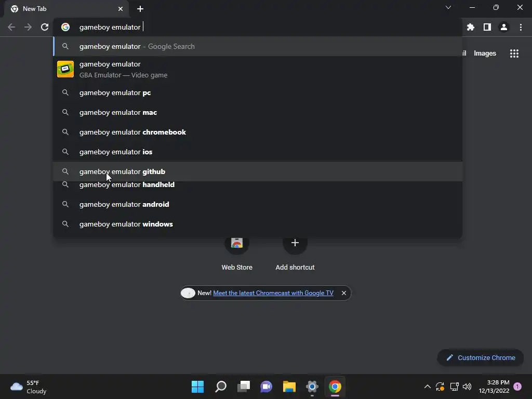
Task: Close the New Tab tab
Action: coord(121,9)
